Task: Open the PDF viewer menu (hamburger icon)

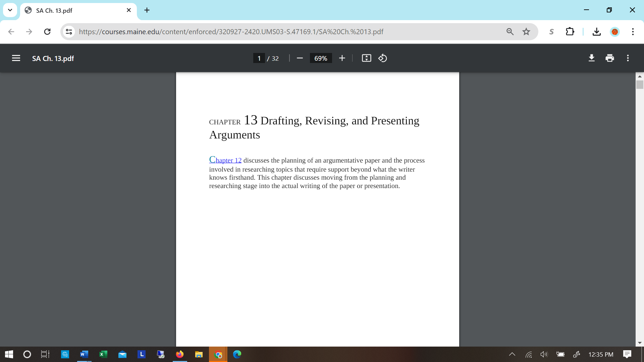Action: [x=16, y=58]
